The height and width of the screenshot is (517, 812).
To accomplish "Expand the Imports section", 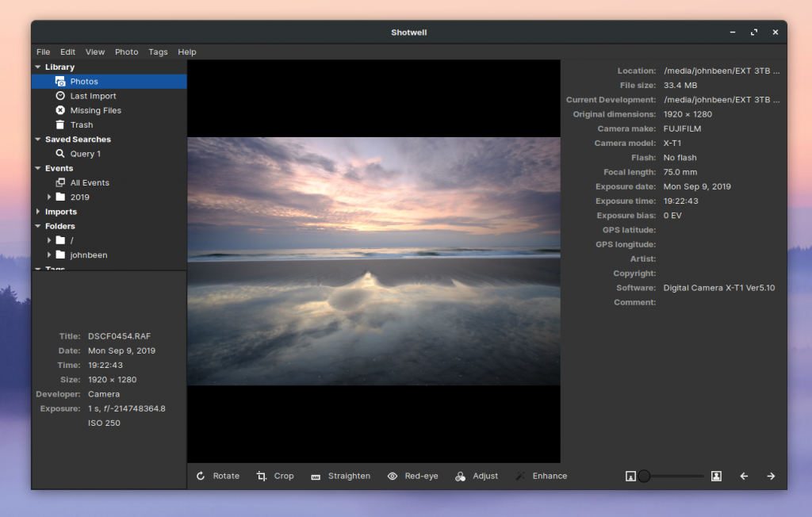I will coord(38,212).
